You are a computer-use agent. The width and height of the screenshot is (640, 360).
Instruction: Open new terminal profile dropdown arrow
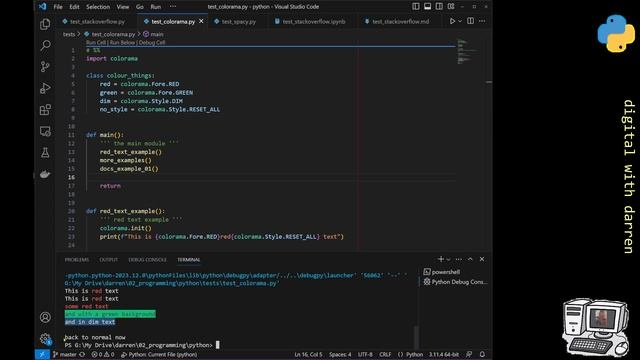449,259
